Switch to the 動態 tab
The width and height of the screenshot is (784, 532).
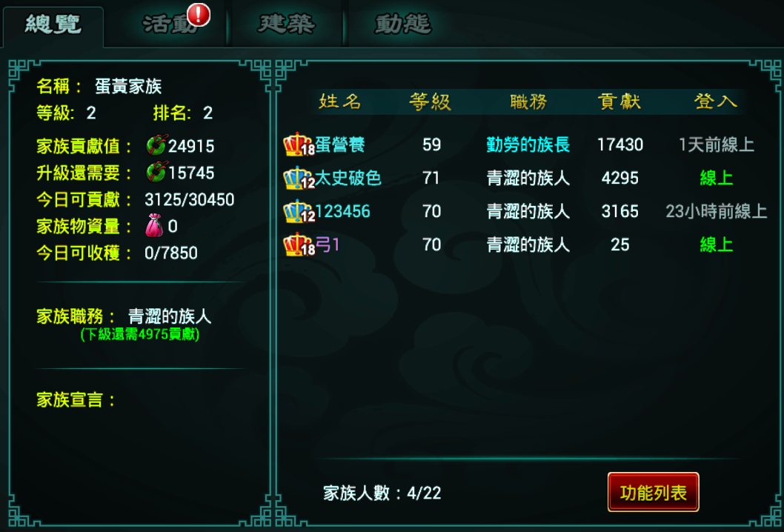pyautogui.click(x=403, y=24)
